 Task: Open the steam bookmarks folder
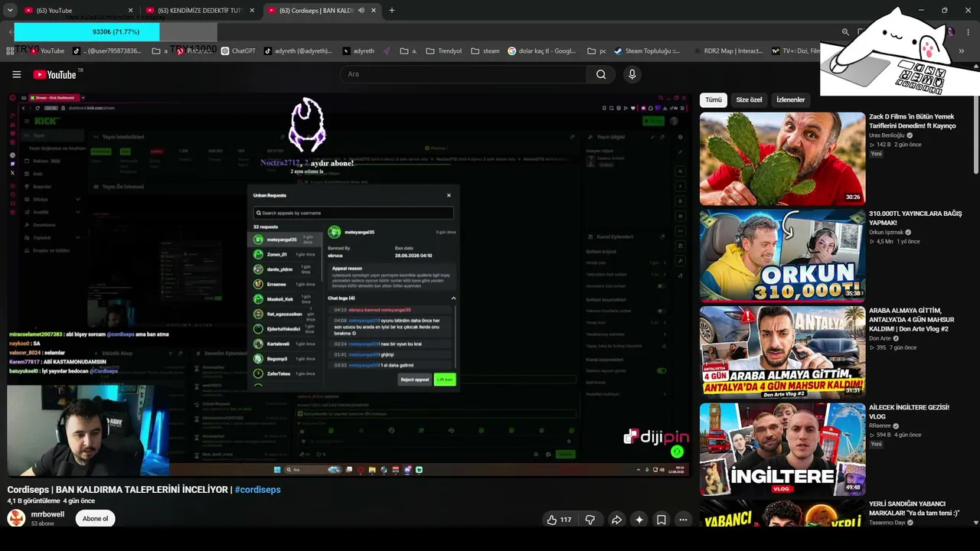(x=485, y=51)
